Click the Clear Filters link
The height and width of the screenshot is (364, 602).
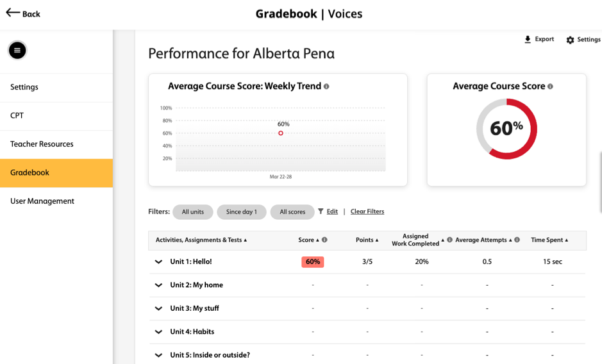367,211
